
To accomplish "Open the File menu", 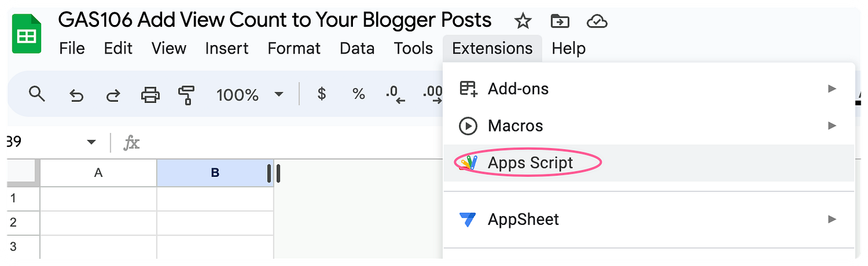I will pos(72,48).
